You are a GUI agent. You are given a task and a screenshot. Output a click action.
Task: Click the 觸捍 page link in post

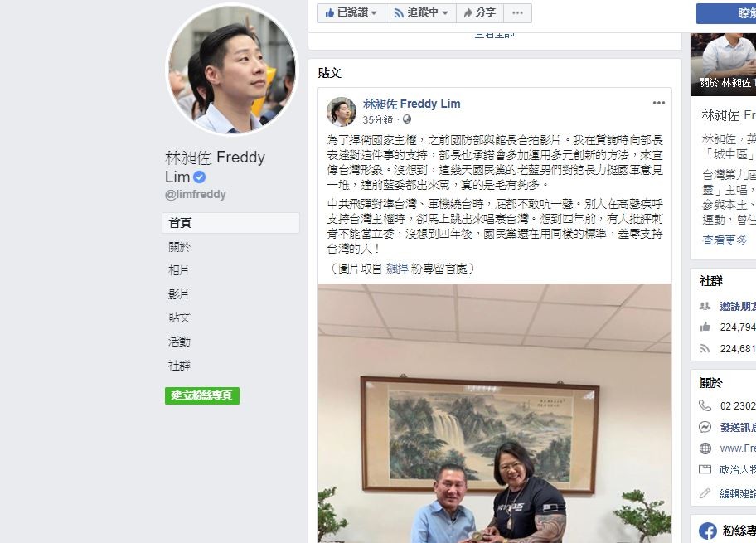click(x=397, y=268)
